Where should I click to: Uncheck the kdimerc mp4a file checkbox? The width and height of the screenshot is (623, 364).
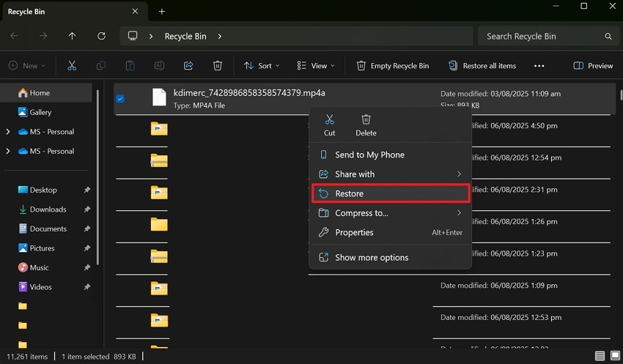120,98
